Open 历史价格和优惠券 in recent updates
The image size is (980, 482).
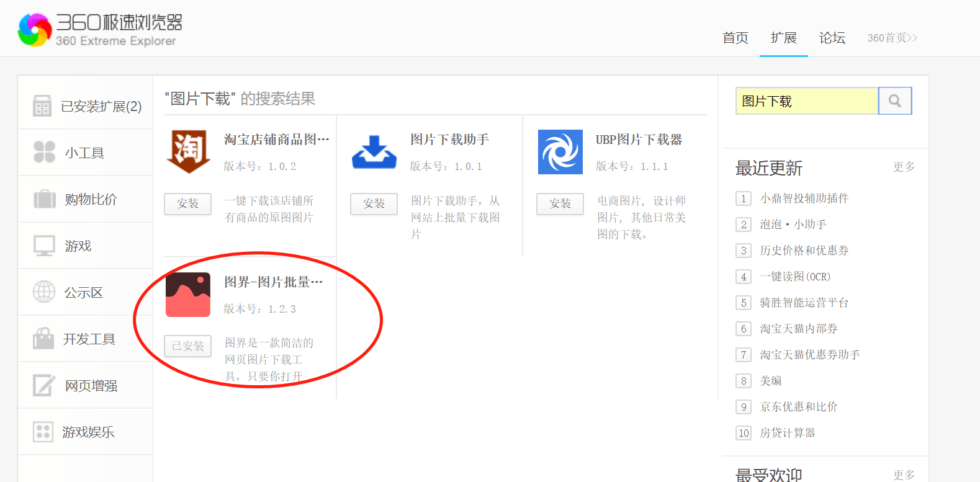[x=804, y=251]
